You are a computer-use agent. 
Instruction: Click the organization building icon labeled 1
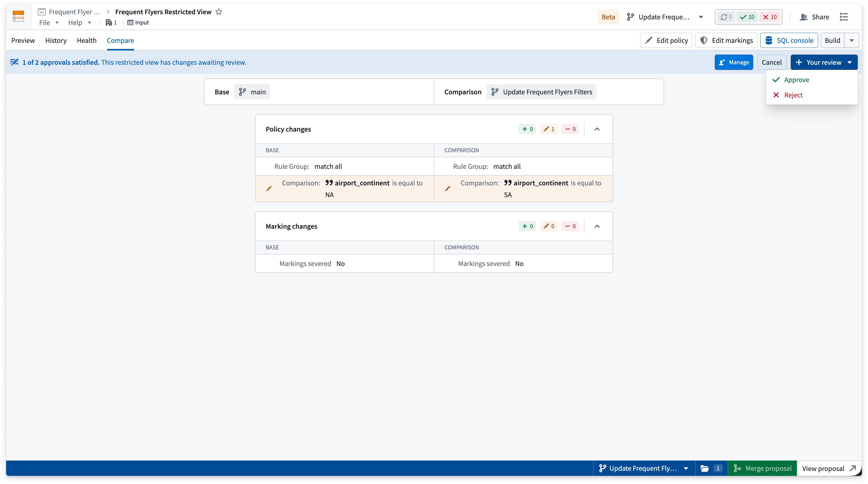pyautogui.click(x=111, y=23)
